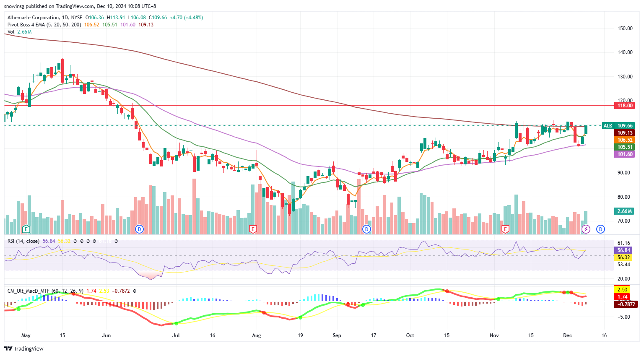Image resolution: width=644 pixels, height=356 pixels.
Task: Click the green 105.51 EMA label on price axis
Action: coord(625,147)
